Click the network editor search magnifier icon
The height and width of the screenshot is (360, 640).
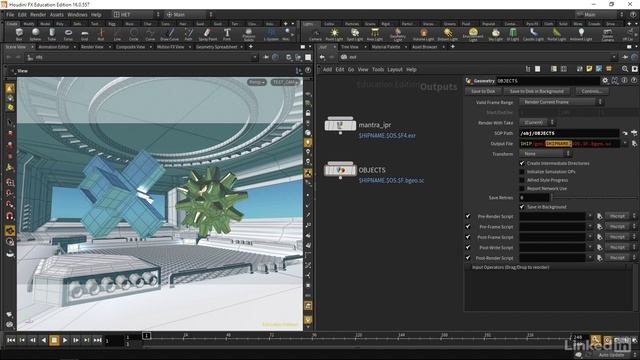625,69
